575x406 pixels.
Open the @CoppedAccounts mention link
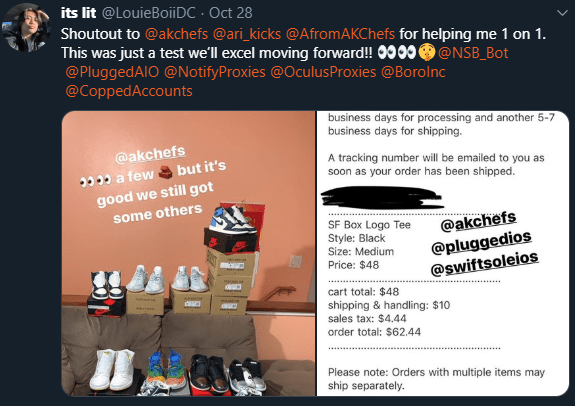(129, 91)
